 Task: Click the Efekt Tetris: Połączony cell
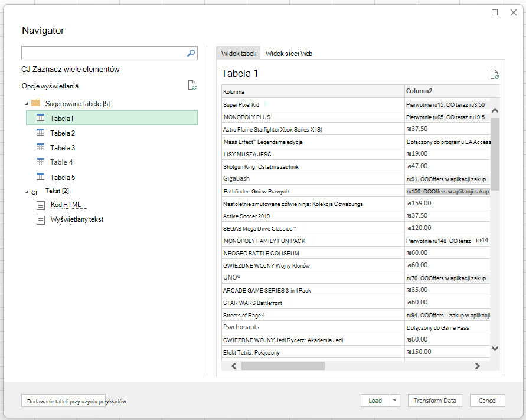pos(313,352)
